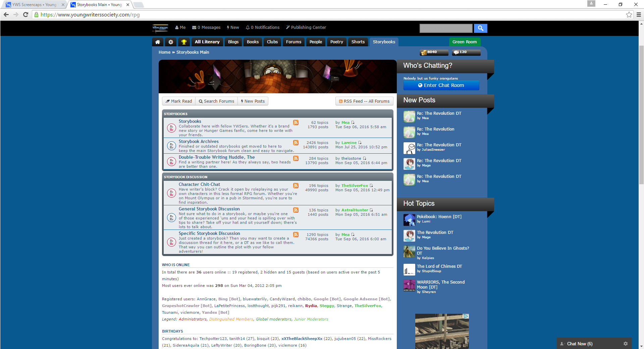Open the Green Room tab
The width and height of the screenshot is (644, 349).
click(x=465, y=42)
